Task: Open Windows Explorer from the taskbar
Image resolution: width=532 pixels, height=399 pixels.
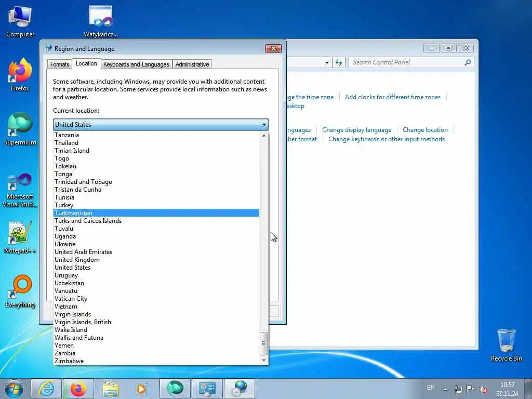Action: click(111, 389)
